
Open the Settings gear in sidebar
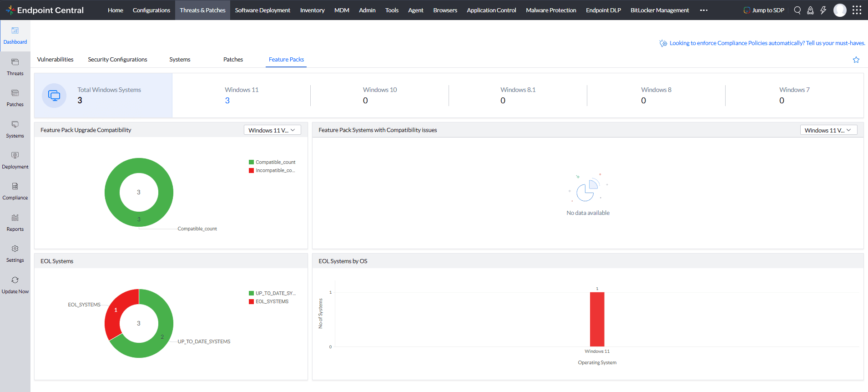point(15,249)
